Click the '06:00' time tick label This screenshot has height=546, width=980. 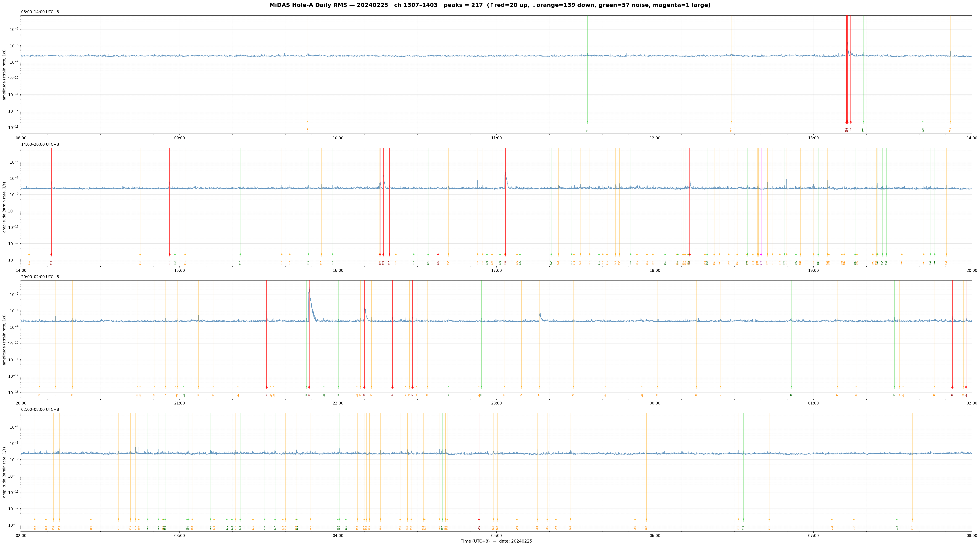(655, 535)
